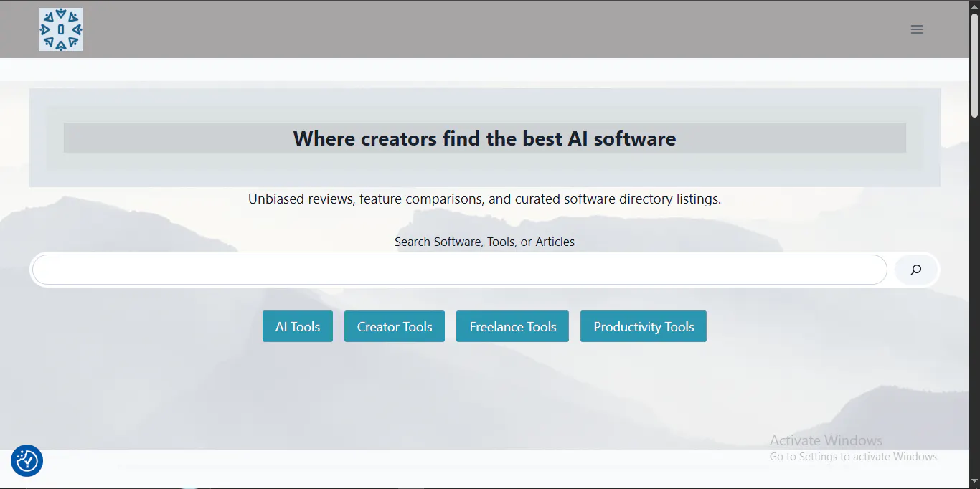The image size is (980, 489).
Task: Go to Creator Tools category
Action: 395,326
